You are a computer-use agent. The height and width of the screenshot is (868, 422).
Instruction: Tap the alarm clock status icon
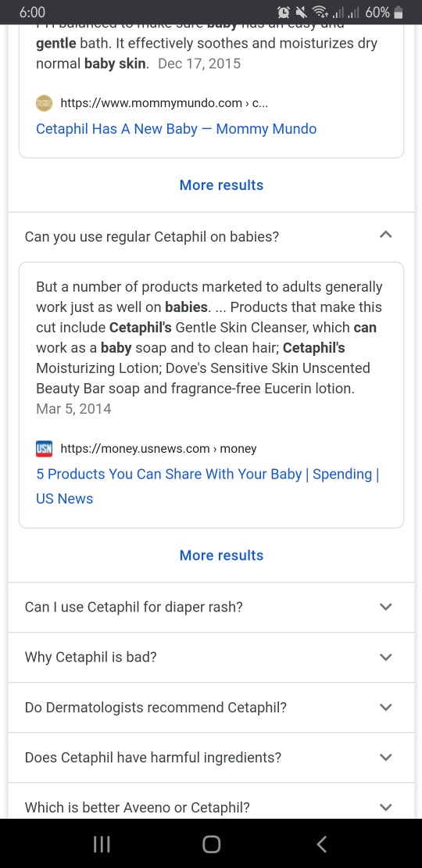click(x=284, y=13)
